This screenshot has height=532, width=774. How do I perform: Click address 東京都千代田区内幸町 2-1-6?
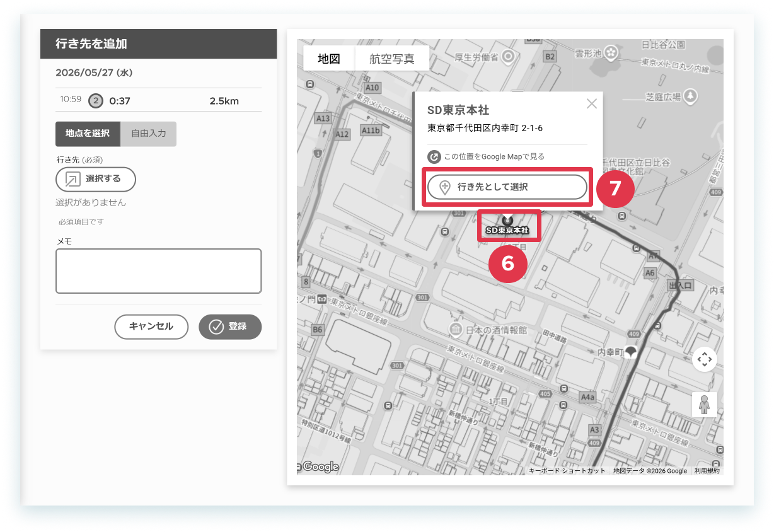point(485,128)
